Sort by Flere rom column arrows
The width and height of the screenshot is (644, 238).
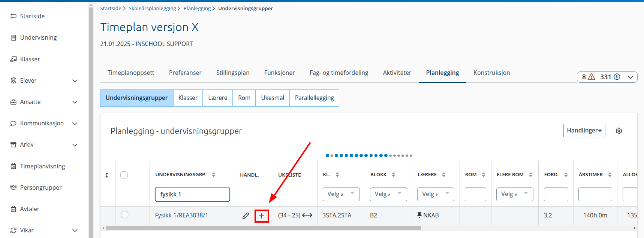click(531, 175)
